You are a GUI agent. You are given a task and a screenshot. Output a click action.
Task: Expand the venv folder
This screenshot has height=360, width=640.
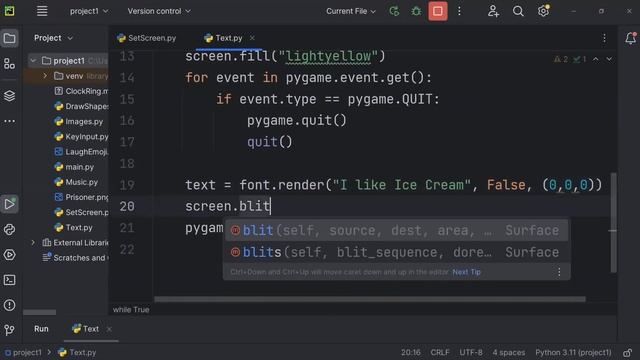click(45, 76)
